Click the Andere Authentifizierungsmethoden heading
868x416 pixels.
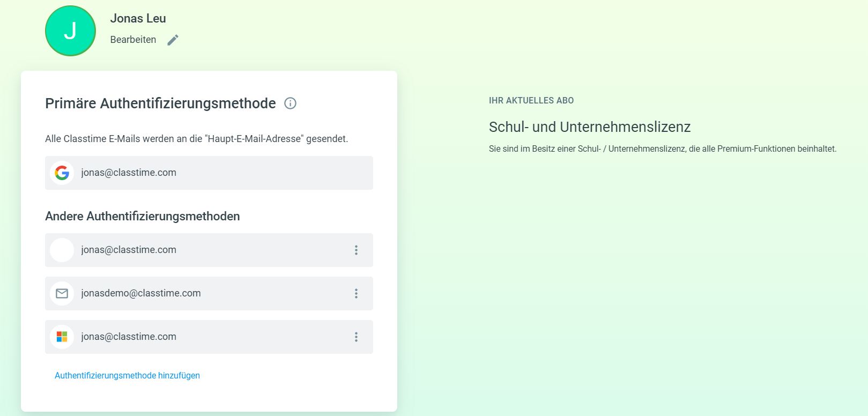[142, 217]
